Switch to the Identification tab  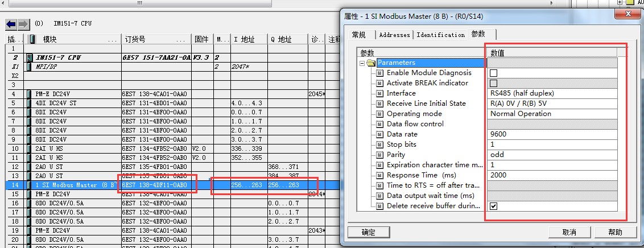pos(441,35)
